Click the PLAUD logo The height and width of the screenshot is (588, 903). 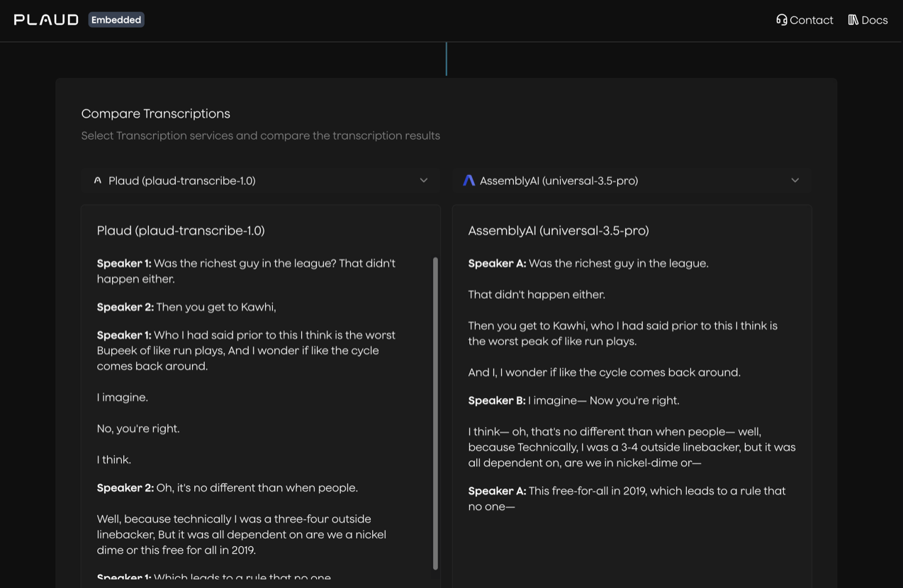(46, 20)
